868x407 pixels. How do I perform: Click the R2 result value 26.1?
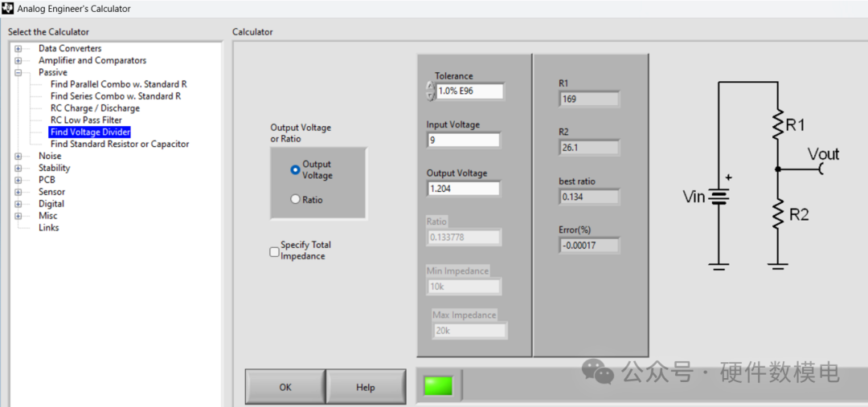coord(589,148)
